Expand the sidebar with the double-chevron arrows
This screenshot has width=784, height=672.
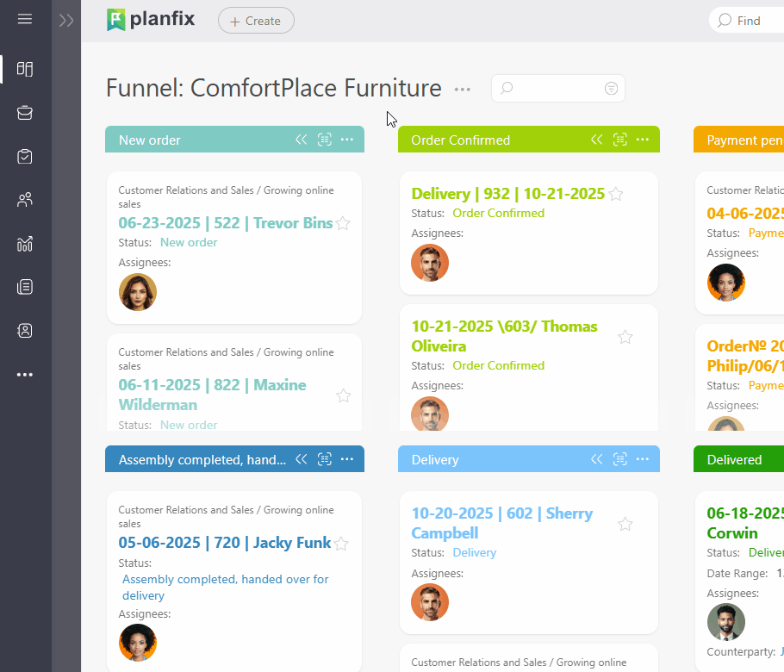[66, 20]
